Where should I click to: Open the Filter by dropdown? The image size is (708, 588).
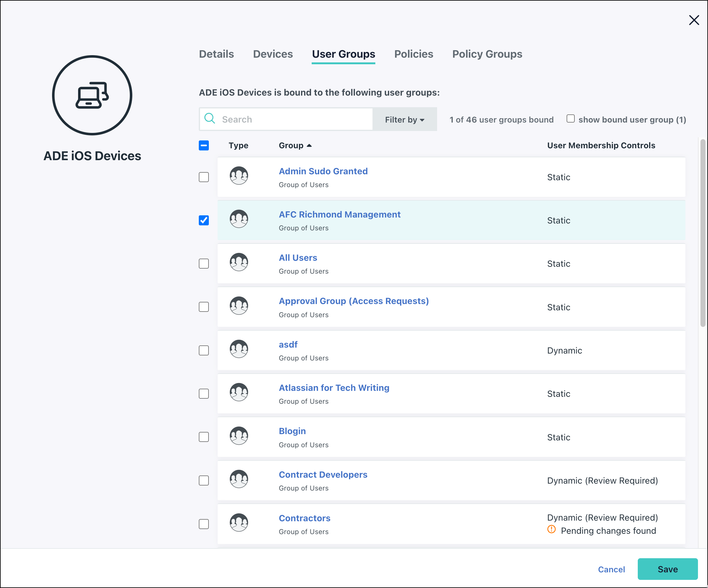404,120
